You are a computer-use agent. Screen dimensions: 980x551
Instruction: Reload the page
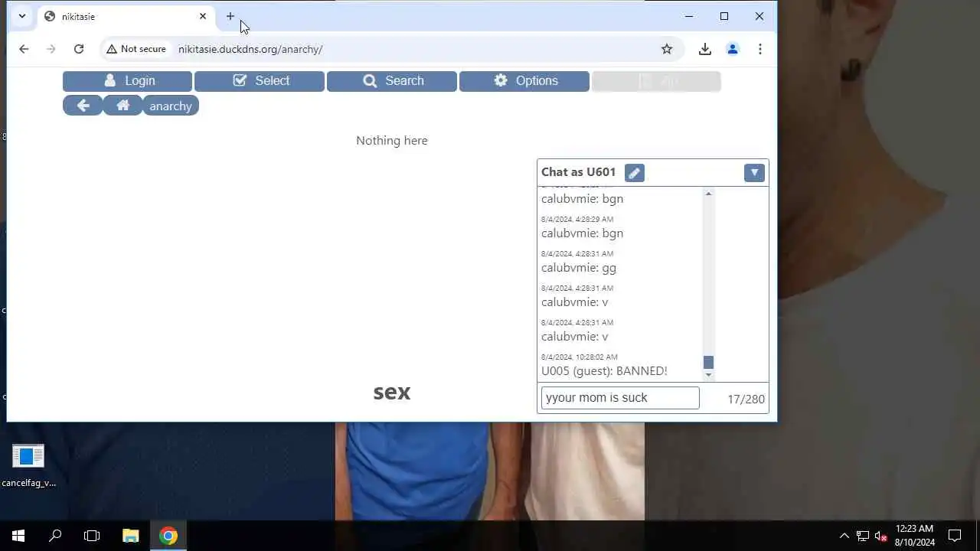click(79, 49)
